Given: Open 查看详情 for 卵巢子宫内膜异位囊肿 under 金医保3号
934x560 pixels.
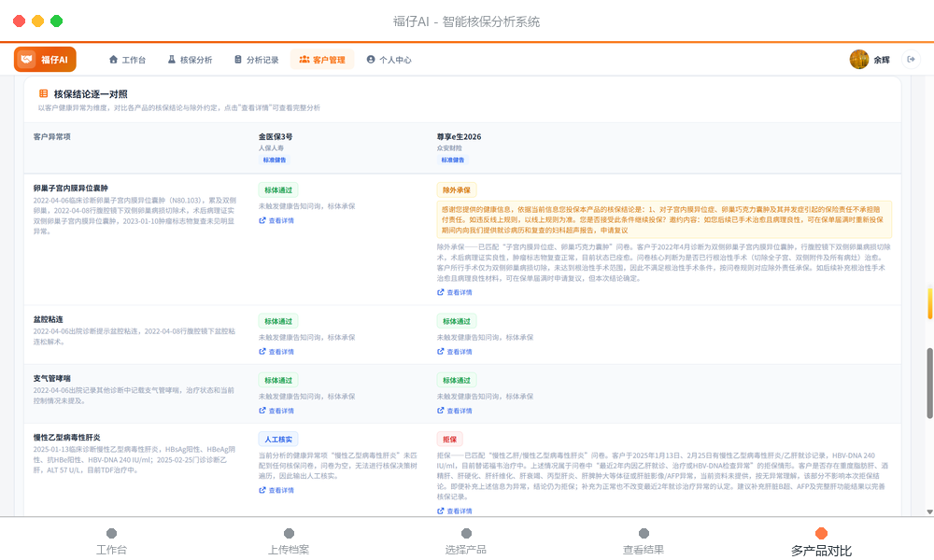Looking at the screenshot, I should tap(276, 221).
